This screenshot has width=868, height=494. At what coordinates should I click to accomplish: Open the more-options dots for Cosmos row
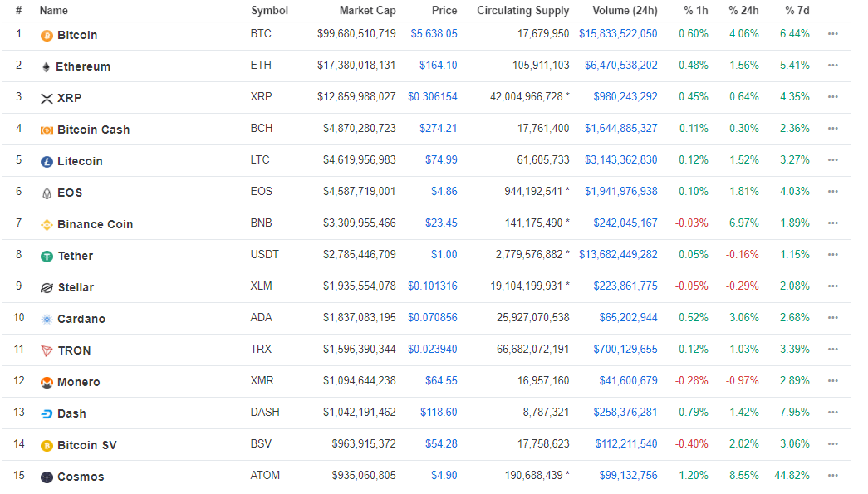[832, 475]
